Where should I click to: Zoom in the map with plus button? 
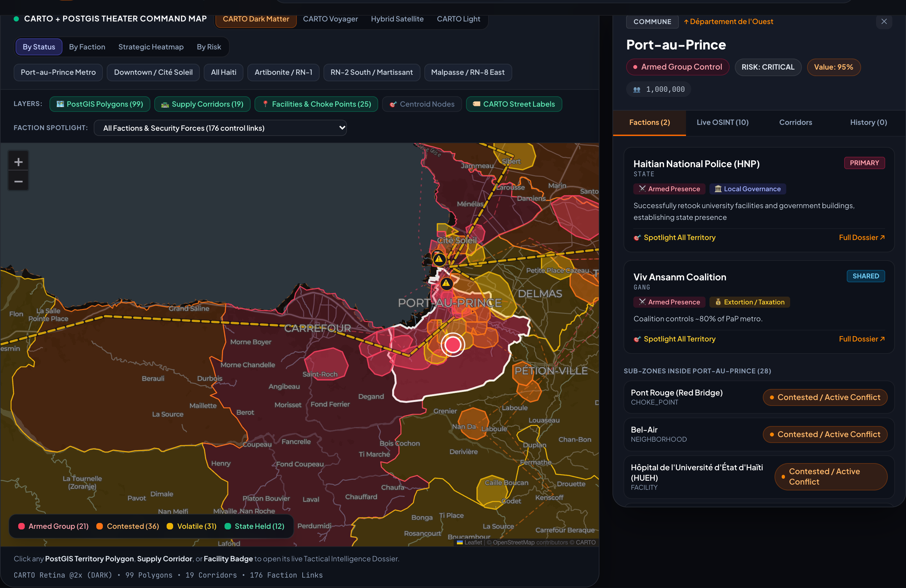coord(18,162)
